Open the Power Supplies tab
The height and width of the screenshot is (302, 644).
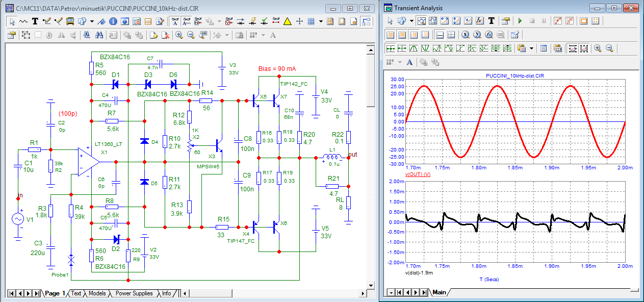point(134,293)
